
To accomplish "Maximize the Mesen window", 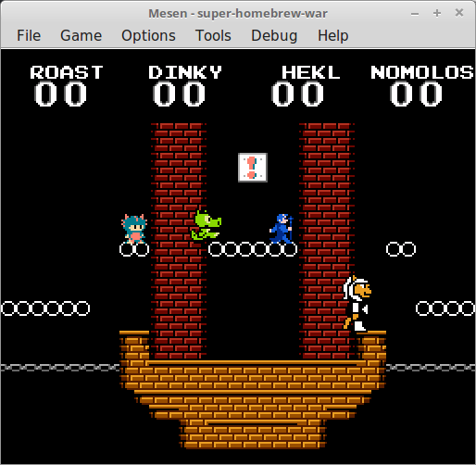I will [x=437, y=13].
